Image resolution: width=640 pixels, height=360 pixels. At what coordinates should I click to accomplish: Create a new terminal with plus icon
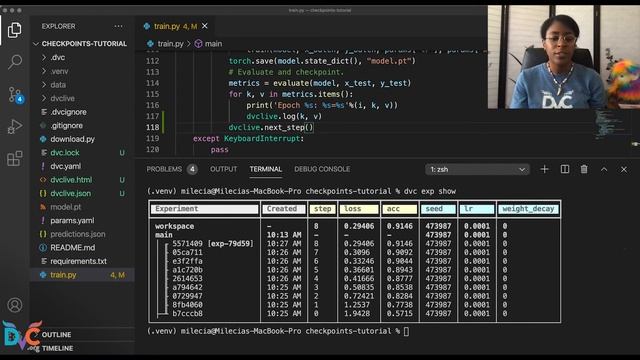544,169
